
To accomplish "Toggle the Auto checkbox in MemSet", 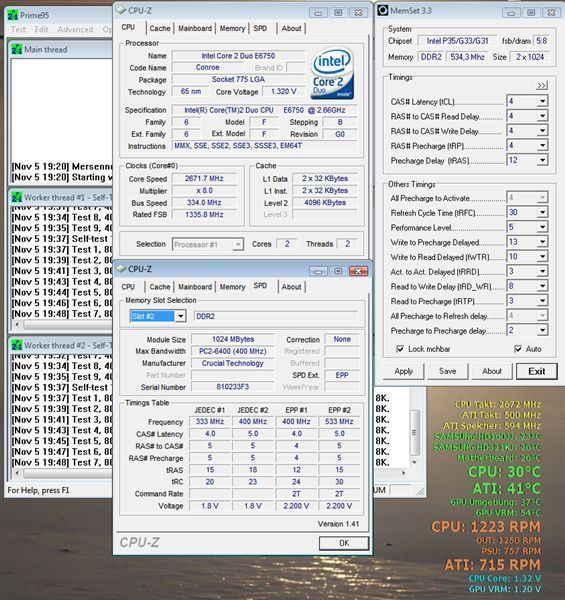I will [x=518, y=349].
